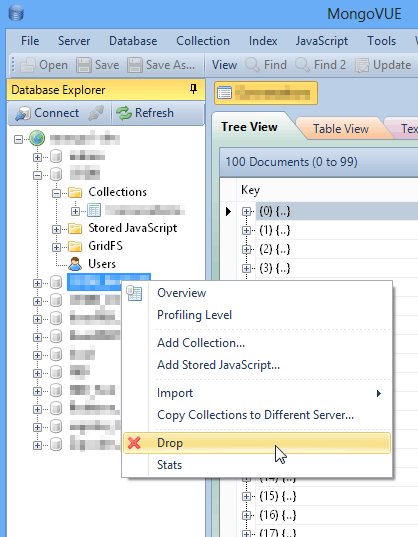Expand the GridFS folder
The image size is (418, 537).
56,247
